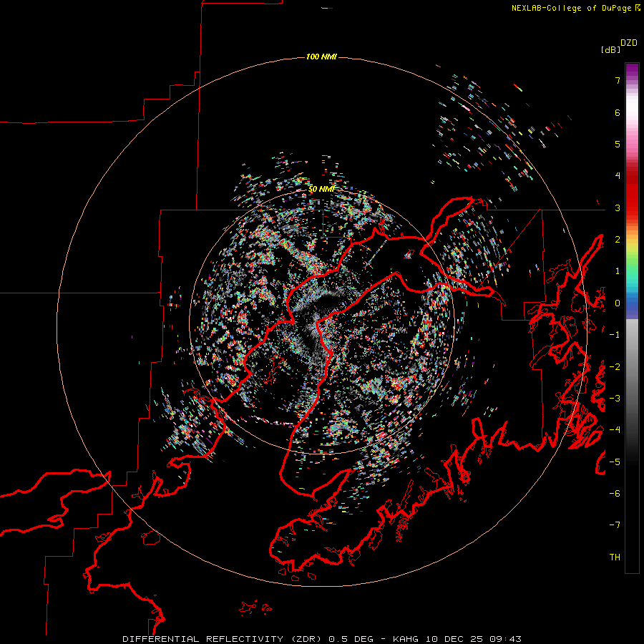Click the 50 NMI range ring label
Screen dimensions: 644x644
point(321,190)
